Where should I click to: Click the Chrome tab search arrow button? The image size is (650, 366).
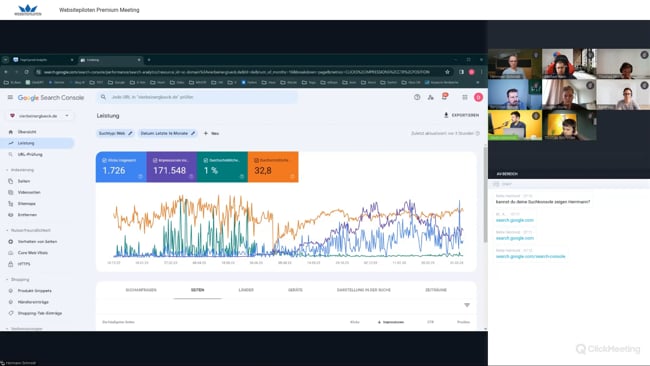pyautogui.click(x=5, y=60)
